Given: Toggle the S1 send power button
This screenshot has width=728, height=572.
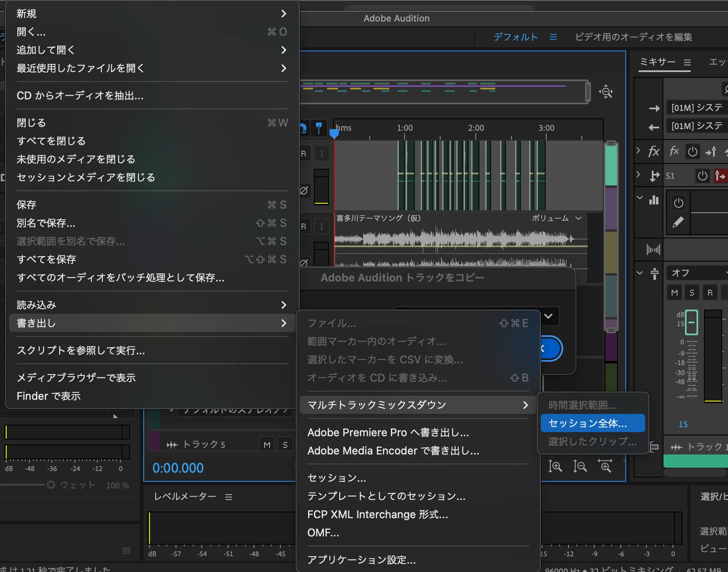Looking at the screenshot, I should pyautogui.click(x=702, y=176).
